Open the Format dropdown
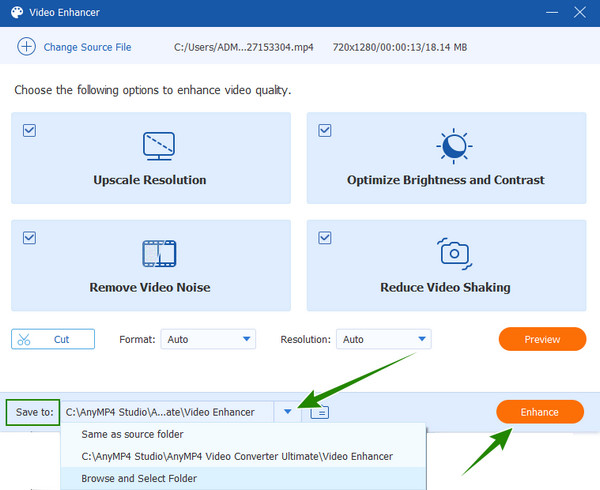Viewport: 600px width, 490px height. point(208,339)
